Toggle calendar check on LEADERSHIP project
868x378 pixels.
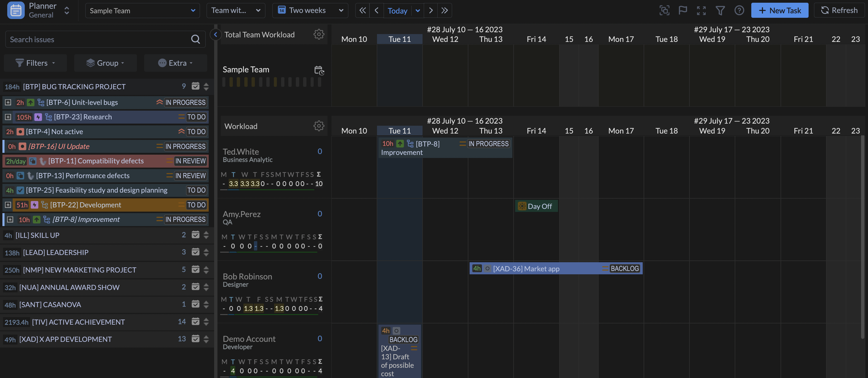[x=195, y=252]
